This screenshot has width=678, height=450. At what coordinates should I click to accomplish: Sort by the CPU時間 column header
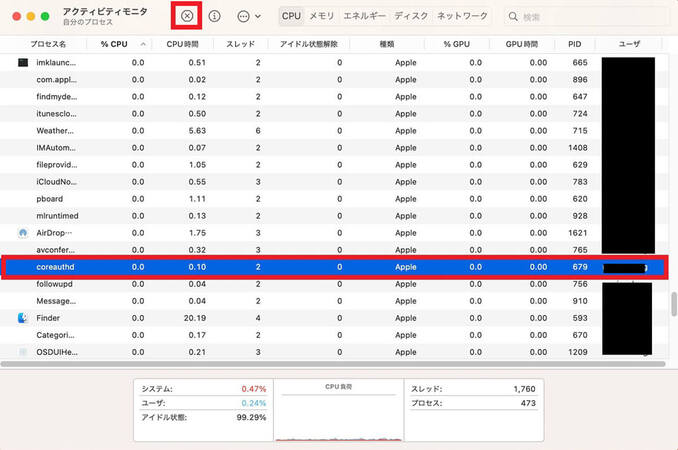(x=182, y=44)
